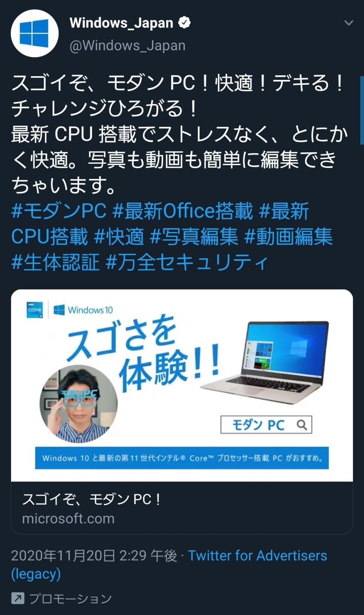Open the @Windows_Japan handle

127,45
